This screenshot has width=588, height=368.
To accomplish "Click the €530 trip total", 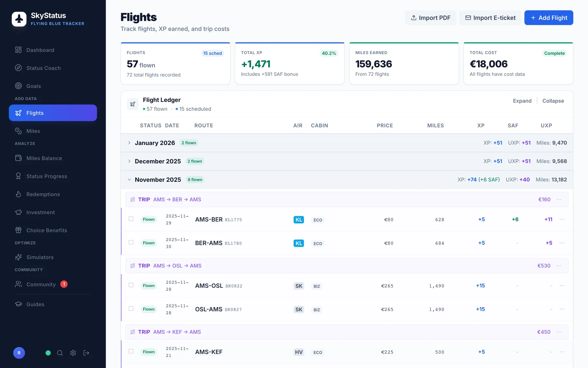I will pos(544,266).
